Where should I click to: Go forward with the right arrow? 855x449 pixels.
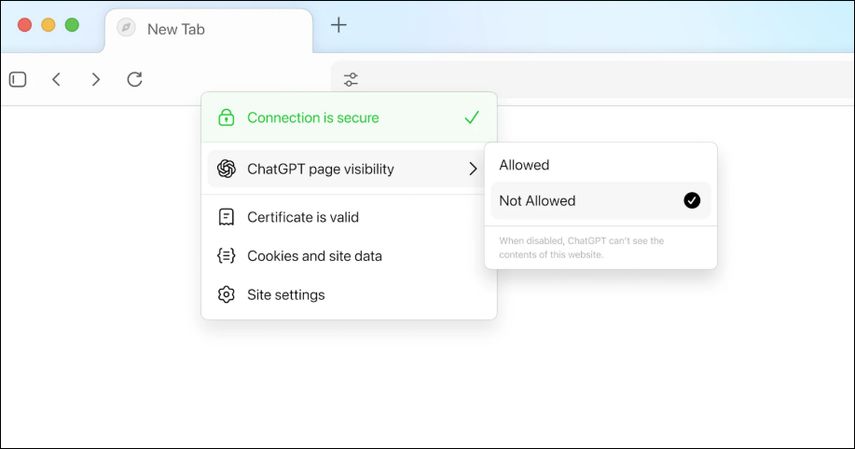(x=96, y=80)
